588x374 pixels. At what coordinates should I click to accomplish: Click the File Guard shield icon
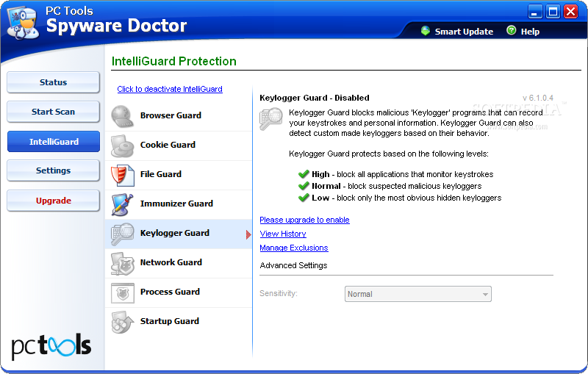[x=122, y=175]
